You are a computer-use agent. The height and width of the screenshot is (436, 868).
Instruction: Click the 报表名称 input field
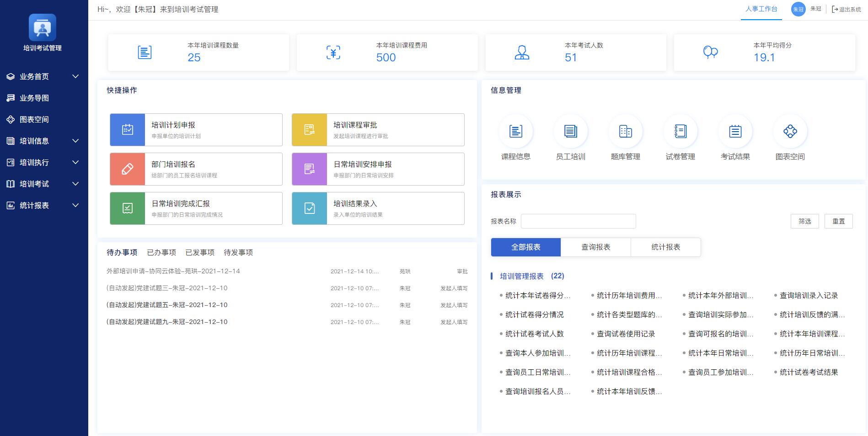(x=578, y=221)
